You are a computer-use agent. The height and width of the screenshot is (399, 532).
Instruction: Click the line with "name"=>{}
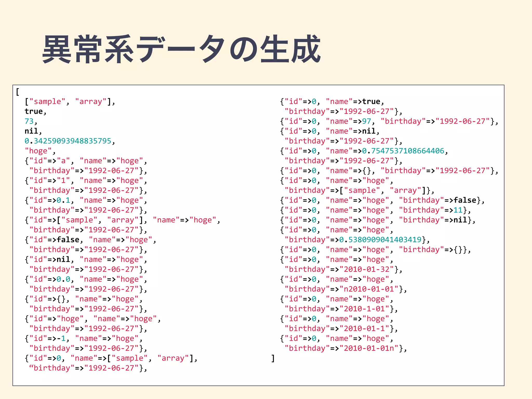(389, 171)
